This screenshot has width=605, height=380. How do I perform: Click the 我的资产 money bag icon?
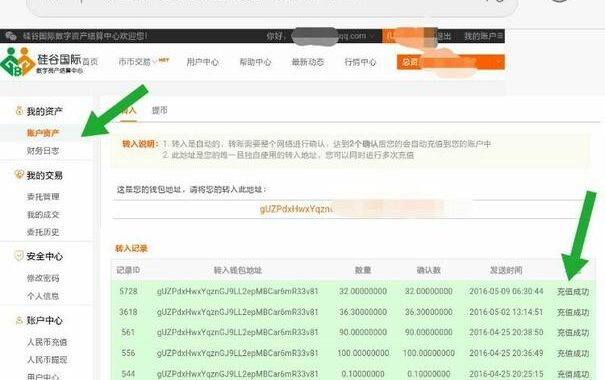pyautogui.click(x=19, y=111)
